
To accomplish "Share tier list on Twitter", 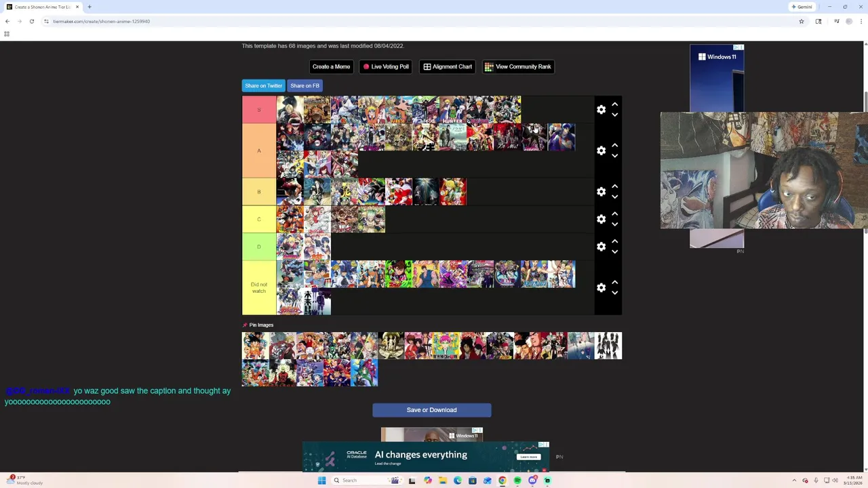I will (x=264, y=85).
